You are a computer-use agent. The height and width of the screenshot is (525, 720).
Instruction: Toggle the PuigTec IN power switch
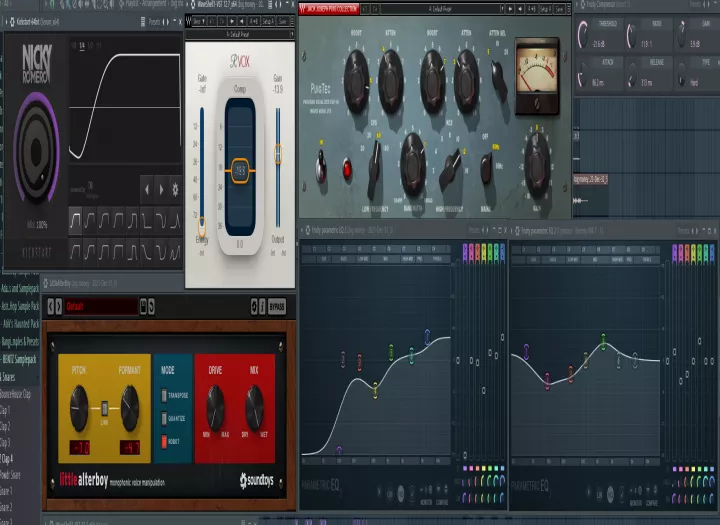[x=321, y=166]
